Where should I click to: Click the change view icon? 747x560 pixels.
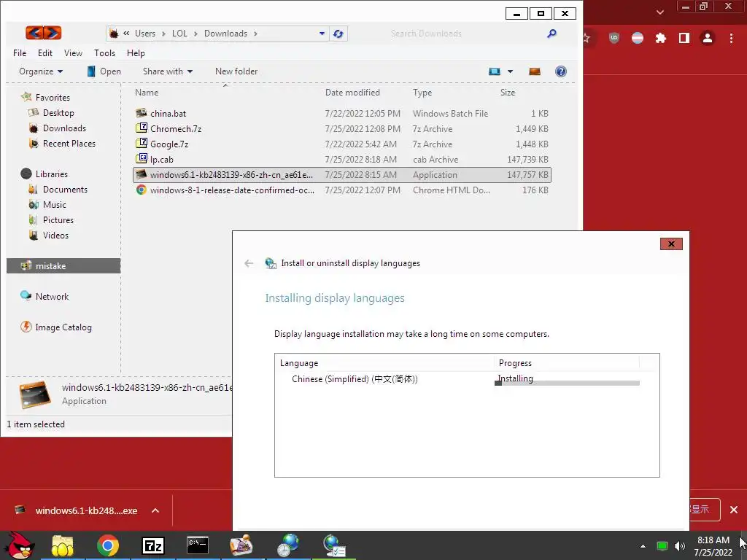click(x=495, y=71)
